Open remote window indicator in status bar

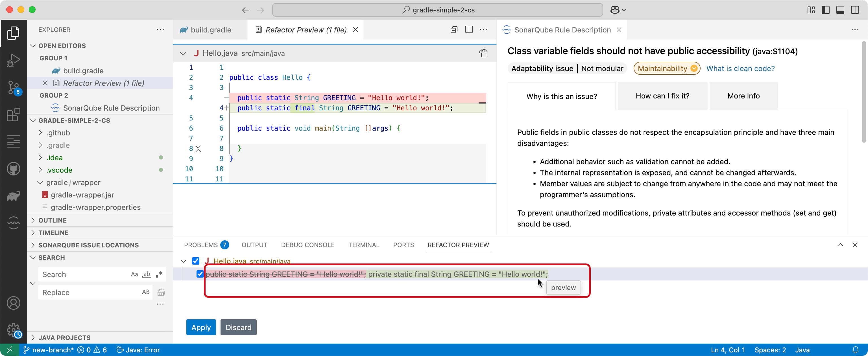9,350
